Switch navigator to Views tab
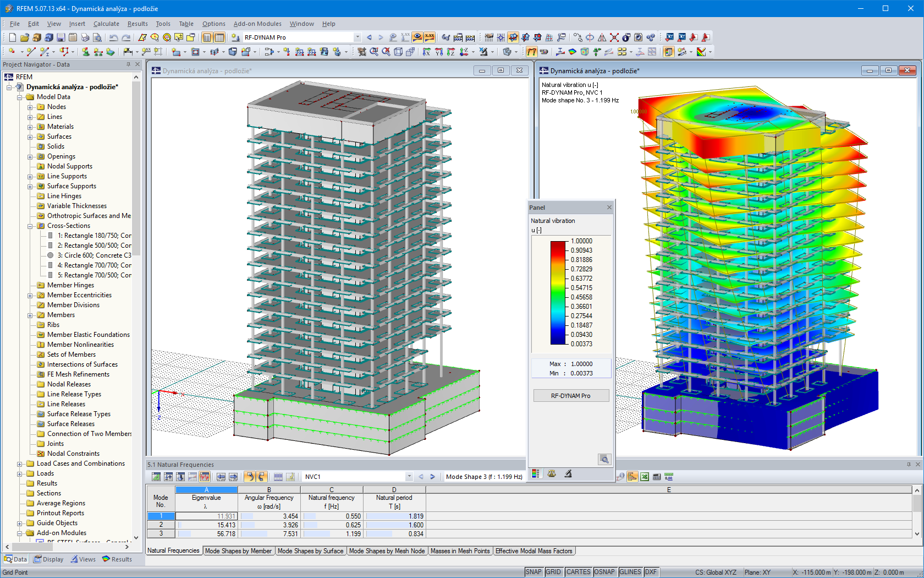 click(x=83, y=559)
